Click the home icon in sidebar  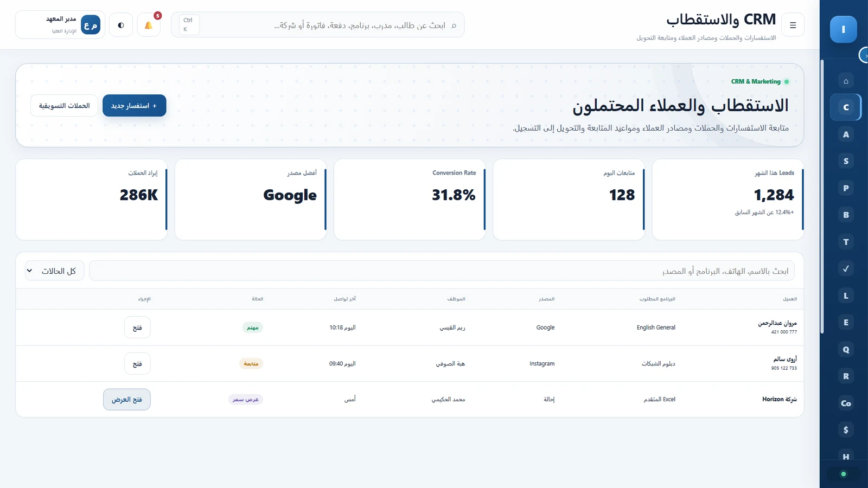[846, 81]
